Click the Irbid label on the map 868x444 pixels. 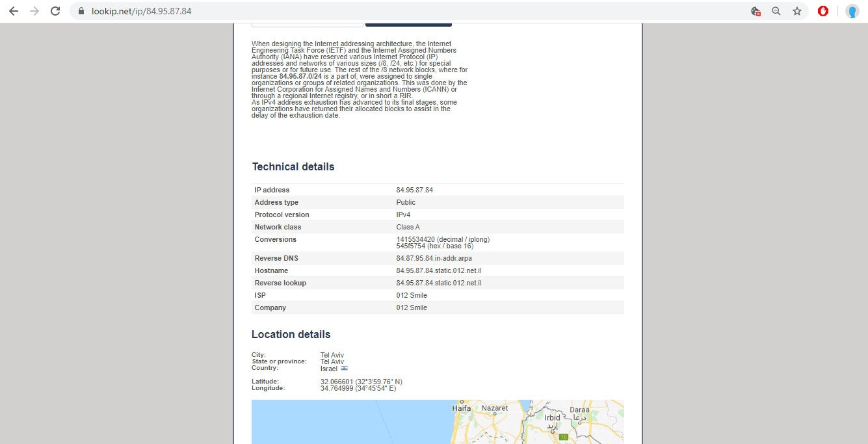point(552,417)
